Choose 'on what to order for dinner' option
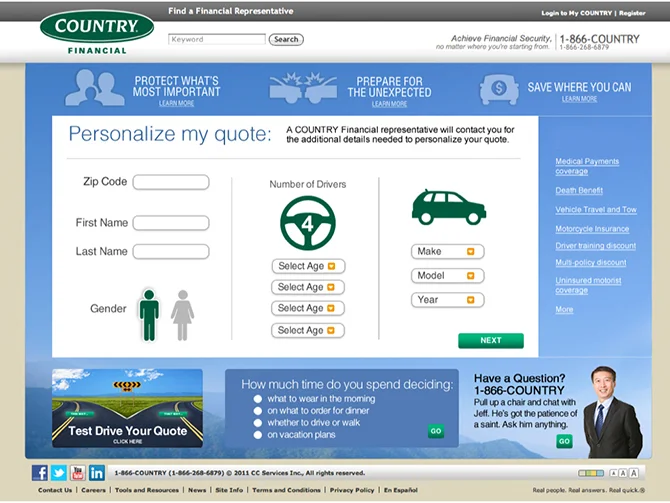Screen dimensions: 670x503 (x=258, y=411)
